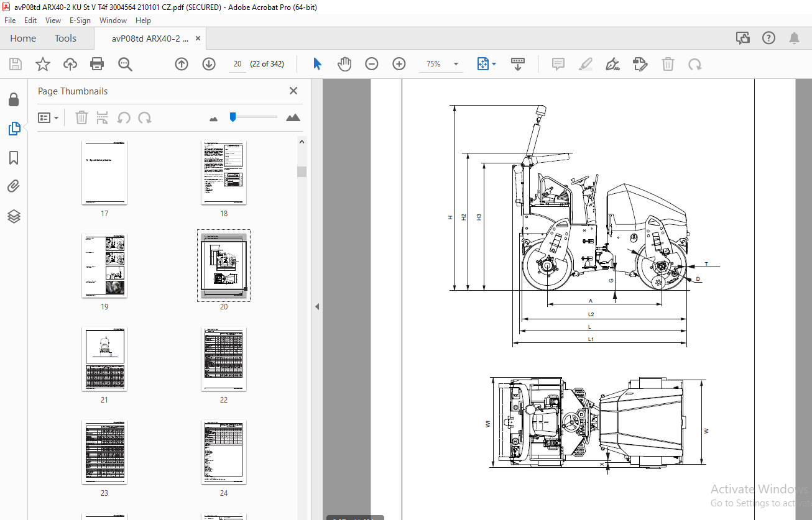Click the scrolling mode keyboard icon

518,64
